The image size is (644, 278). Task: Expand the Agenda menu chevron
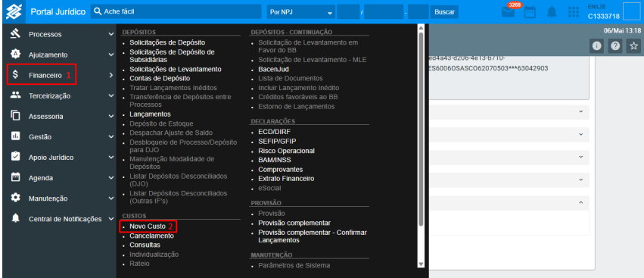110,178
